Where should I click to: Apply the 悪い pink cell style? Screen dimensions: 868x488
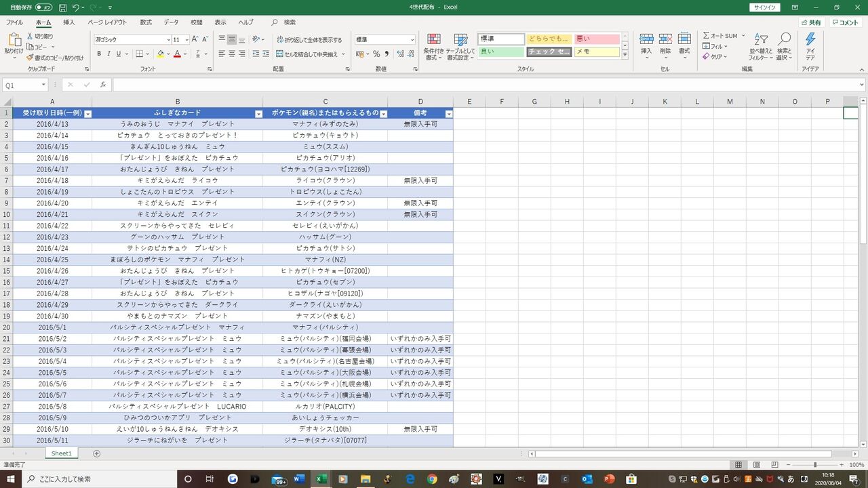pos(597,39)
